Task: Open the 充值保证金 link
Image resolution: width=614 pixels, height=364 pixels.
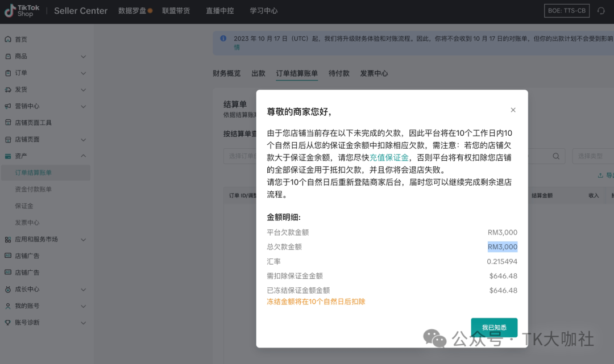Action: 389,157
